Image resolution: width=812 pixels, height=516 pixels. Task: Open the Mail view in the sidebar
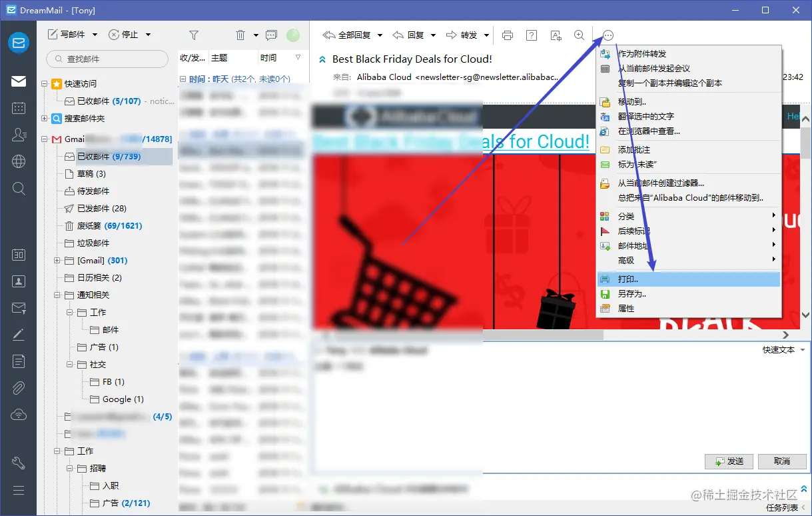pos(19,81)
